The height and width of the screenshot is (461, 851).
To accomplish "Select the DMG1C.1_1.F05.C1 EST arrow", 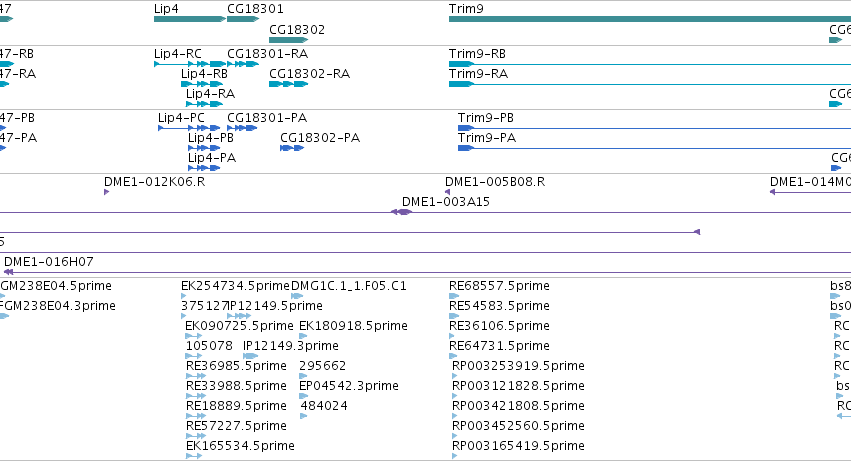I will pyautogui.click(x=297, y=296).
